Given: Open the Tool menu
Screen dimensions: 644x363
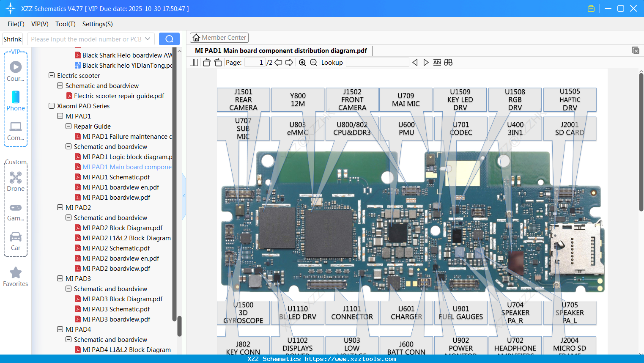Looking at the screenshot, I should point(65,24).
